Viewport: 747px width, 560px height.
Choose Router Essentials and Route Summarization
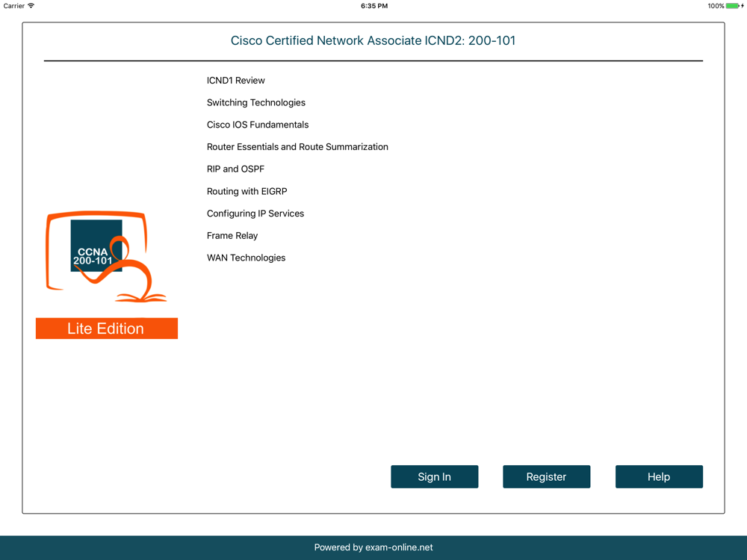coord(297,147)
